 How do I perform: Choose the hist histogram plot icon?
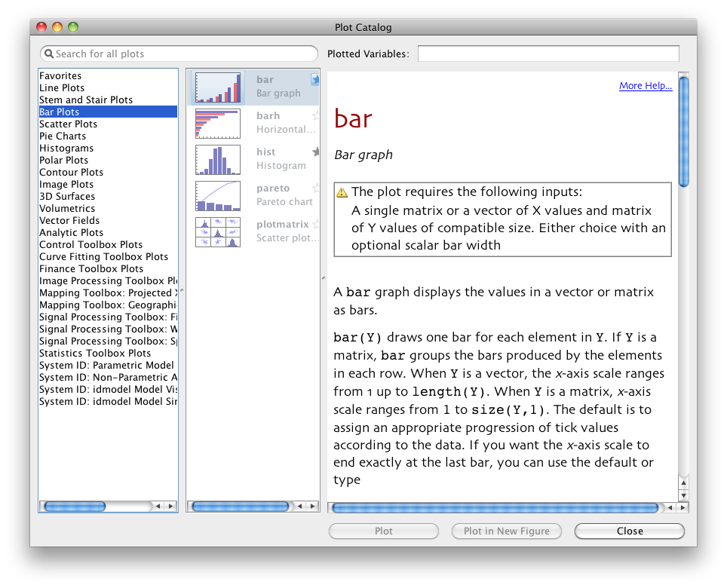pos(217,159)
